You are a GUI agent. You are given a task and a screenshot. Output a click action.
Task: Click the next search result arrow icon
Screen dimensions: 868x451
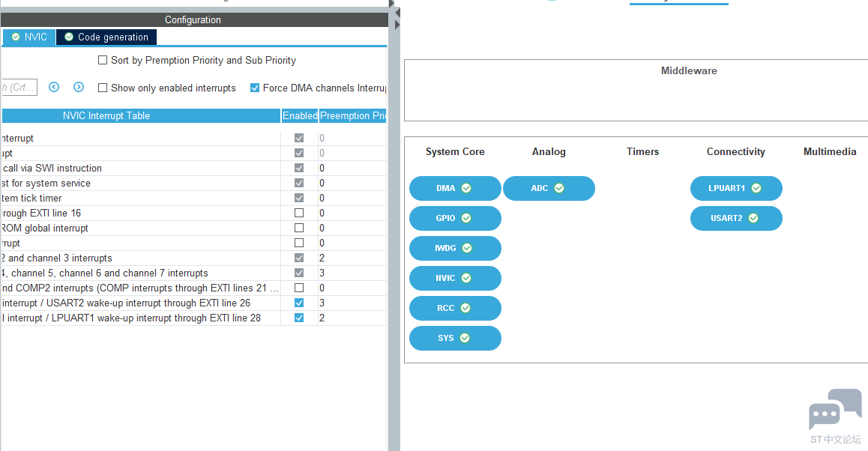(79, 87)
